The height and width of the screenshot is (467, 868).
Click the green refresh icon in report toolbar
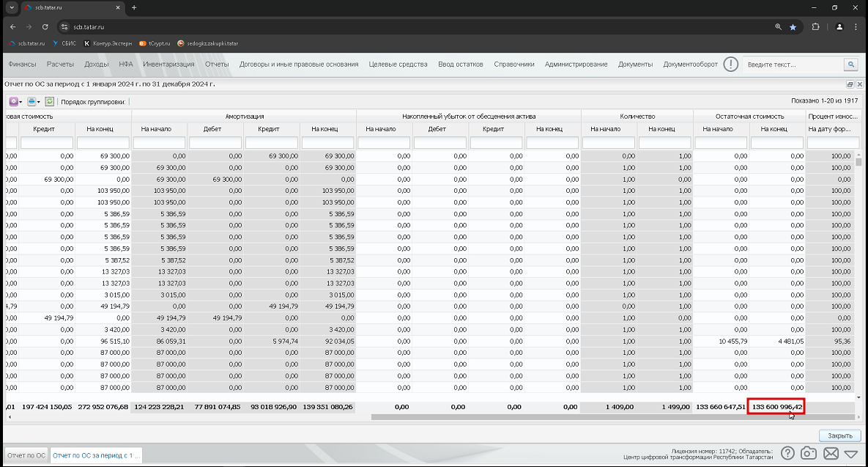point(49,101)
